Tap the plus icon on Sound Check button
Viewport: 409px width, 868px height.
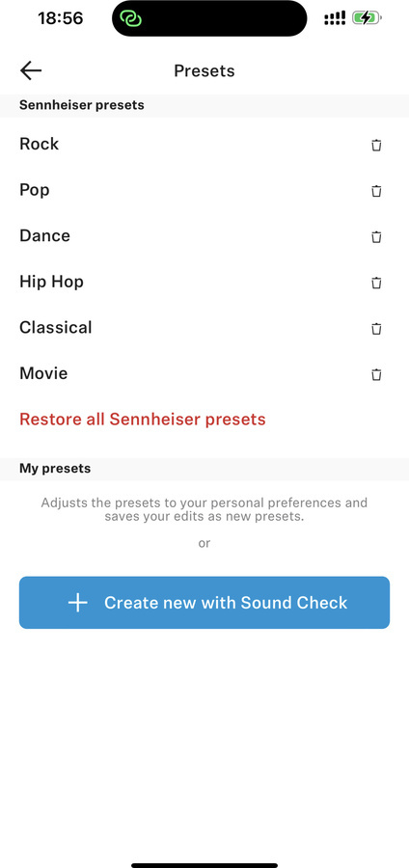click(78, 602)
